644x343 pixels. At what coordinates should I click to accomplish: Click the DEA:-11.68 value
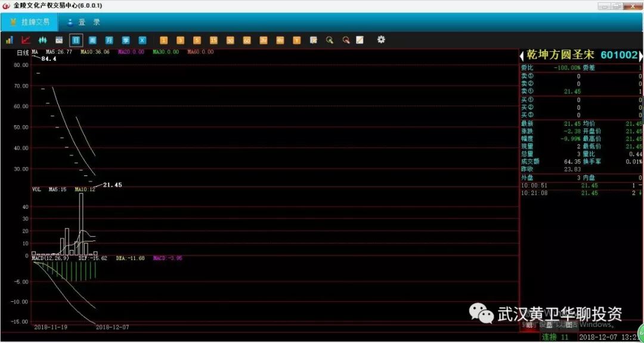130,258
